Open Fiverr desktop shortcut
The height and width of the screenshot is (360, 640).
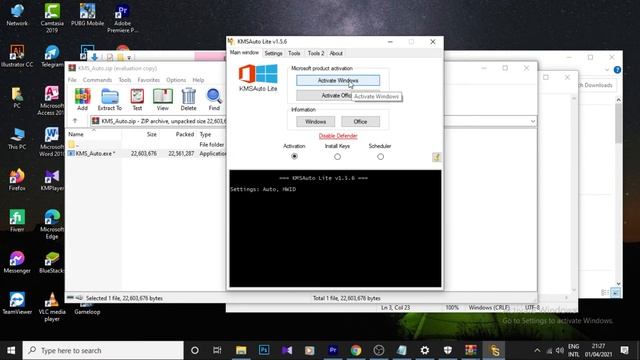[17, 221]
